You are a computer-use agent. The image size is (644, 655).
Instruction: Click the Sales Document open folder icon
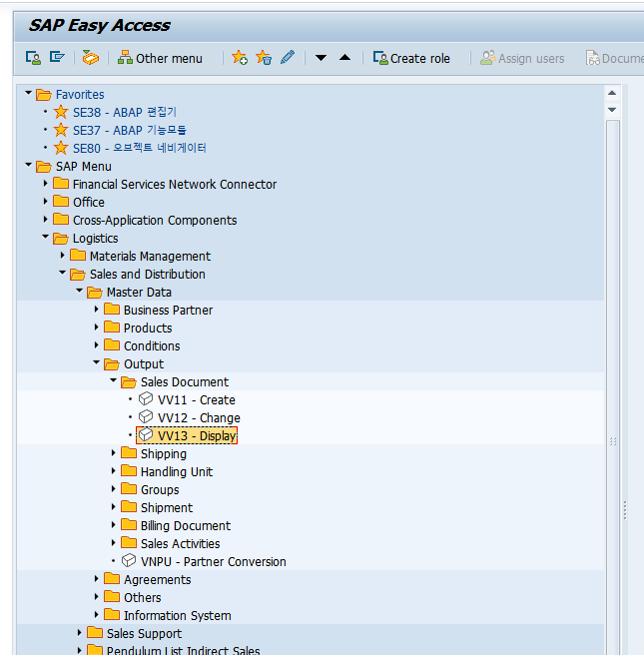tap(129, 381)
